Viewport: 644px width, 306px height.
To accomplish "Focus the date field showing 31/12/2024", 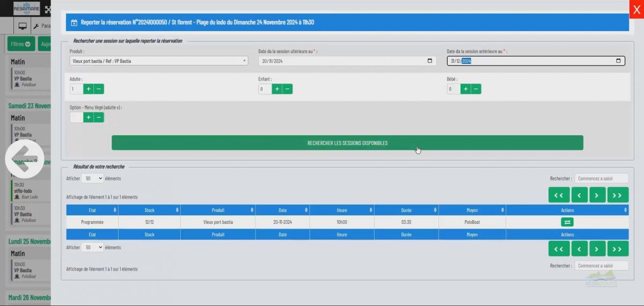I will (536, 61).
